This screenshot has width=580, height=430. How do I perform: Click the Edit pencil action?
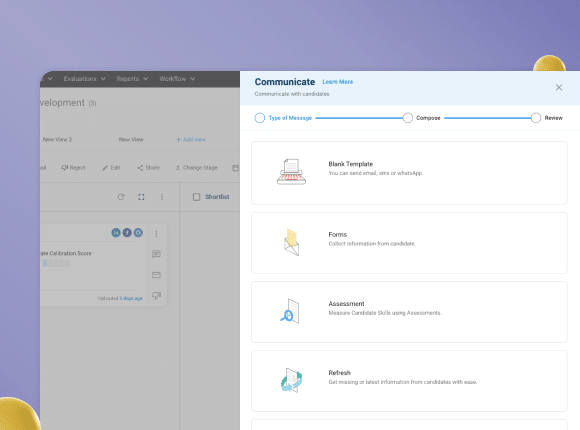[111, 168]
